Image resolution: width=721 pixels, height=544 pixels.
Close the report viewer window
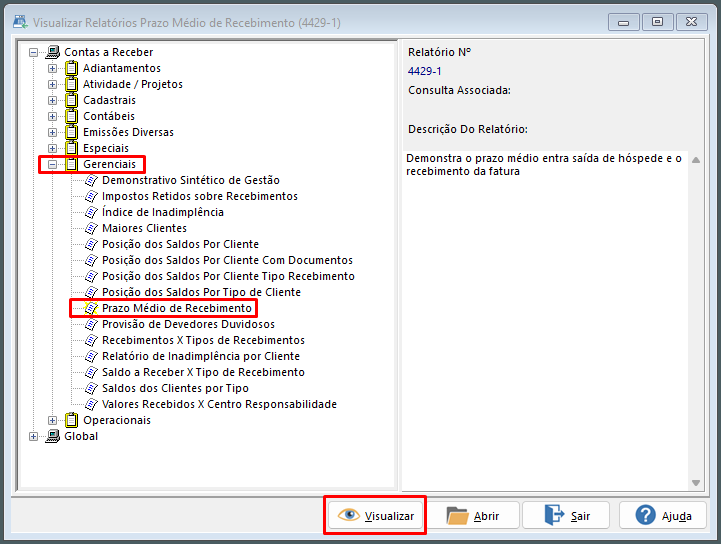(x=692, y=22)
